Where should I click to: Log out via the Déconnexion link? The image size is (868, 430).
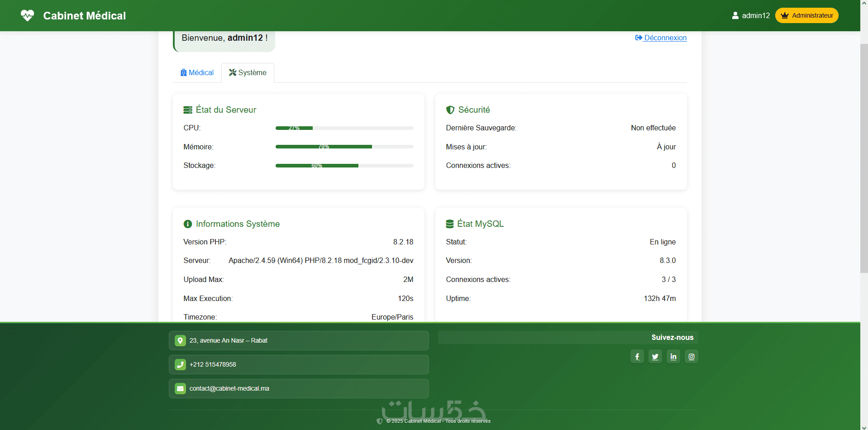(661, 38)
